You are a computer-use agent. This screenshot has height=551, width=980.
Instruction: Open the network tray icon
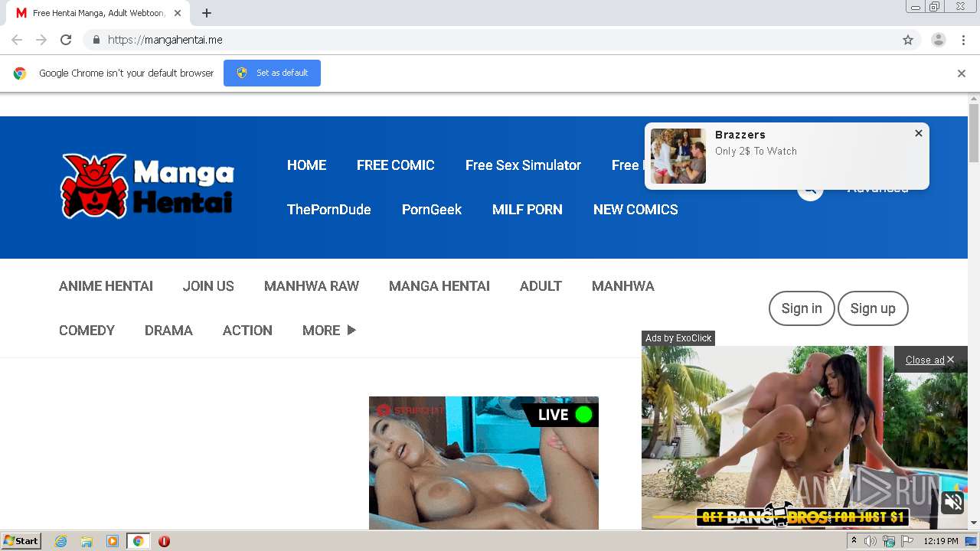(x=889, y=541)
